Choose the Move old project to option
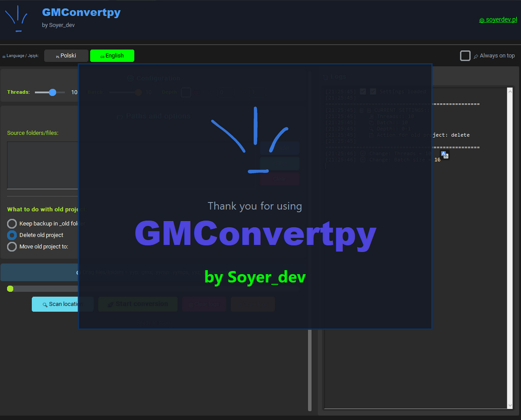521x420 pixels. (x=12, y=247)
